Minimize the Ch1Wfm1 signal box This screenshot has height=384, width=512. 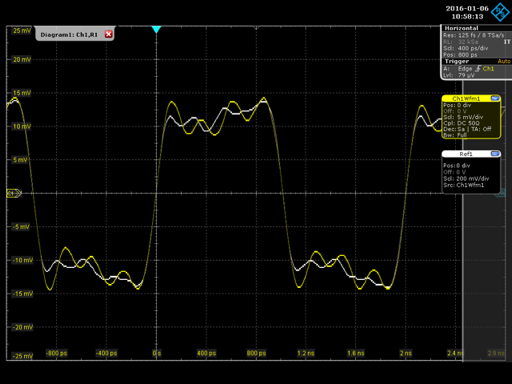(x=495, y=98)
